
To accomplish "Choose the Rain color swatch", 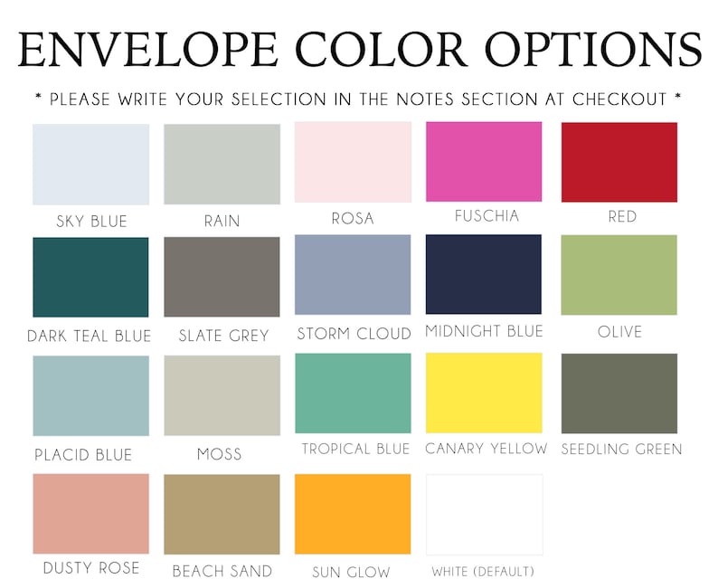I will pyautogui.click(x=222, y=165).
